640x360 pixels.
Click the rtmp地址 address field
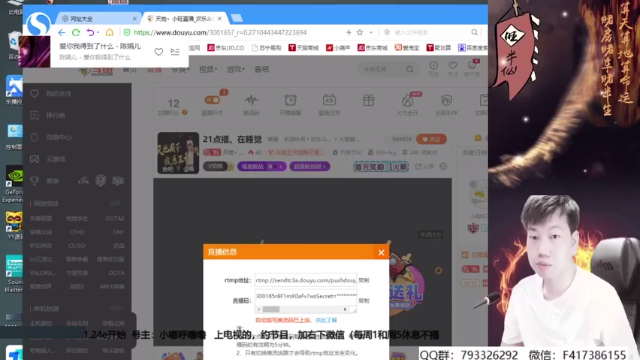point(305,280)
